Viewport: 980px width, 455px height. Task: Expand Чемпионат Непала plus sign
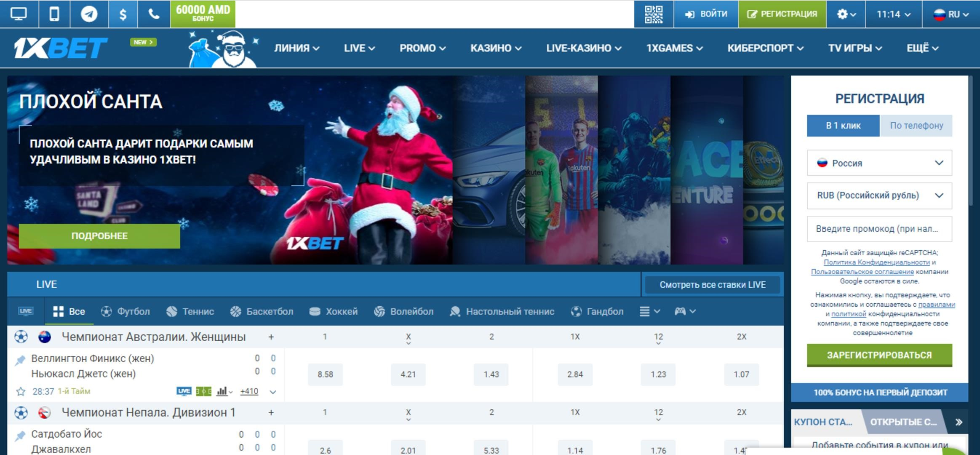point(271,412)
